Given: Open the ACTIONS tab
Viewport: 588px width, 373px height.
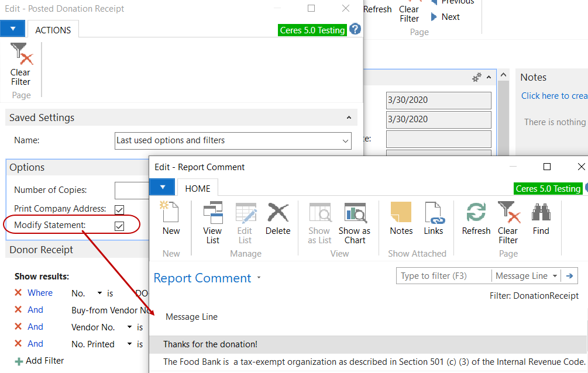Looking at the screenshot, I should 52,29.
